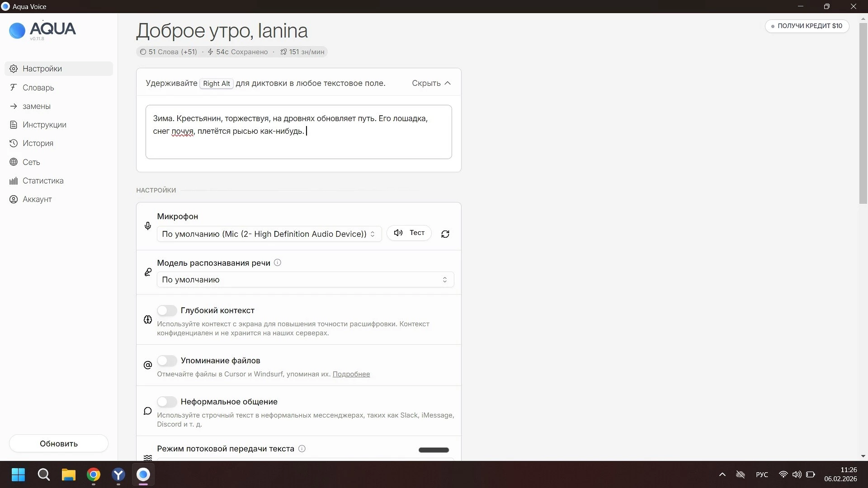This screenshot has height=488, width=868.
Task: Open Yandex Browser from the taskbar
Action: click(x=118, y=475)
